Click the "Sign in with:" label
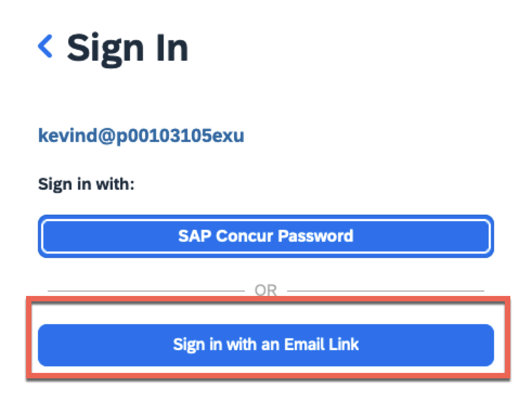This screenshot has width=532, height=400. [x=86, y=184]
